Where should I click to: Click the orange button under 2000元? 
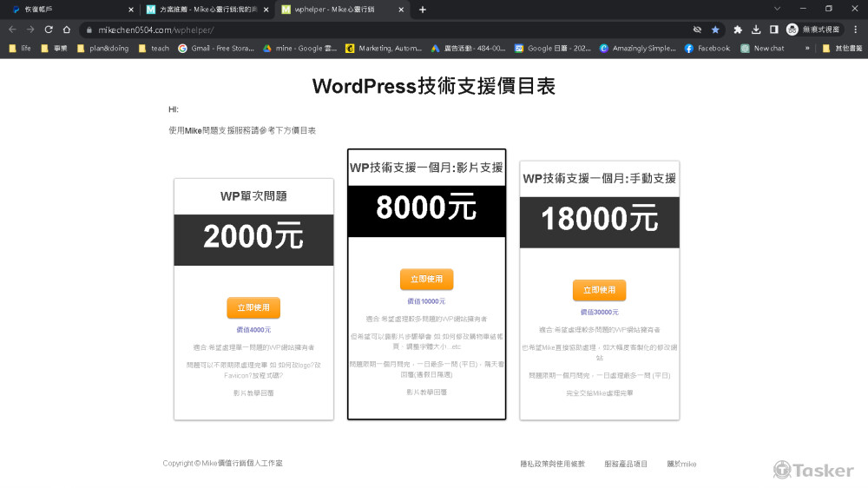253,307
